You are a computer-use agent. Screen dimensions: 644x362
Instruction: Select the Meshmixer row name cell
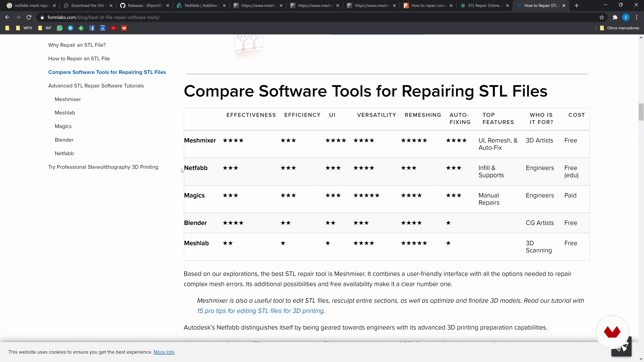[x=200, y=140]
